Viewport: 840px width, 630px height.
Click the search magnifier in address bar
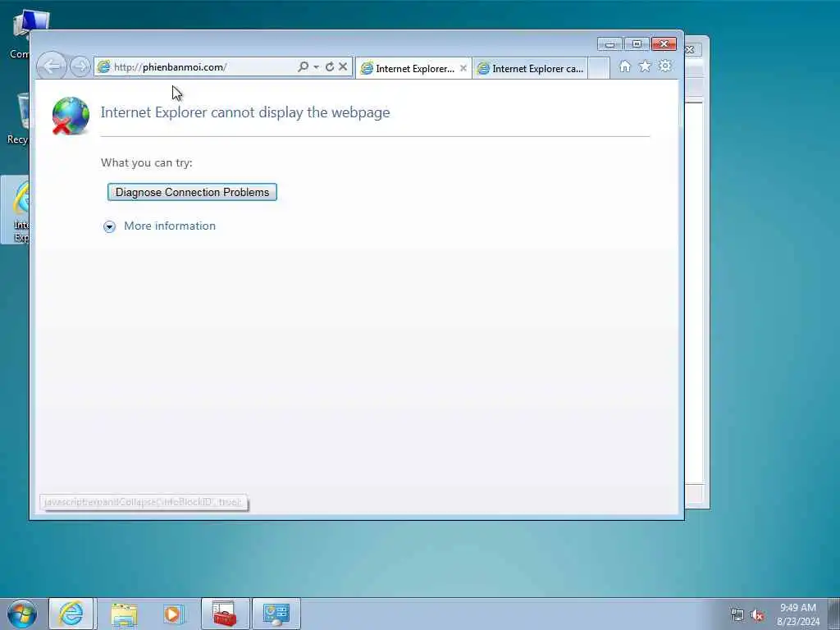303,66
